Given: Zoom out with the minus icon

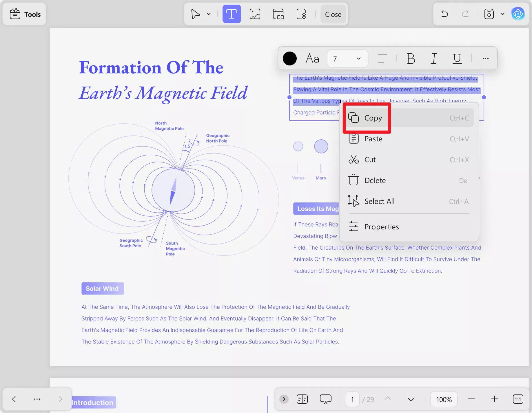Looking at the screenshot, I should 471,399.
